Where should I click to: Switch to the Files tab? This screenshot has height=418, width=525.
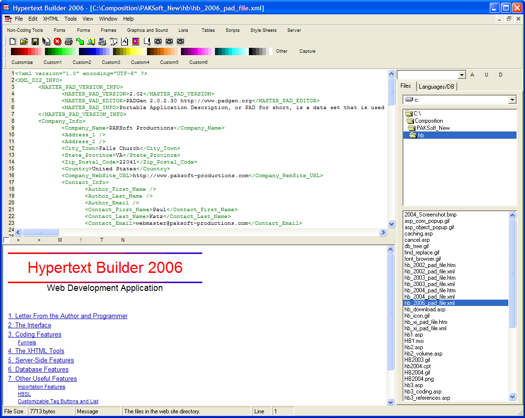pyautogui.click(x=406, y=86)
